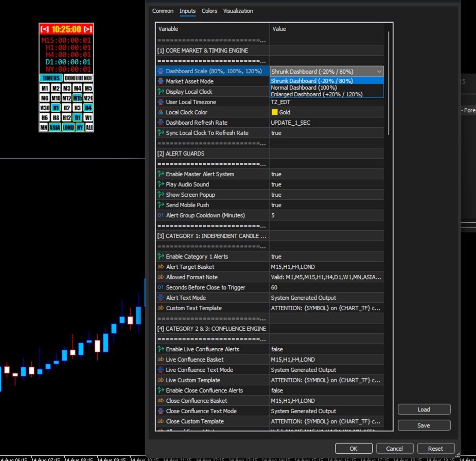Click the string icon beside Custom Text Template
The image size is (476, 461).
tap(161, 308)
